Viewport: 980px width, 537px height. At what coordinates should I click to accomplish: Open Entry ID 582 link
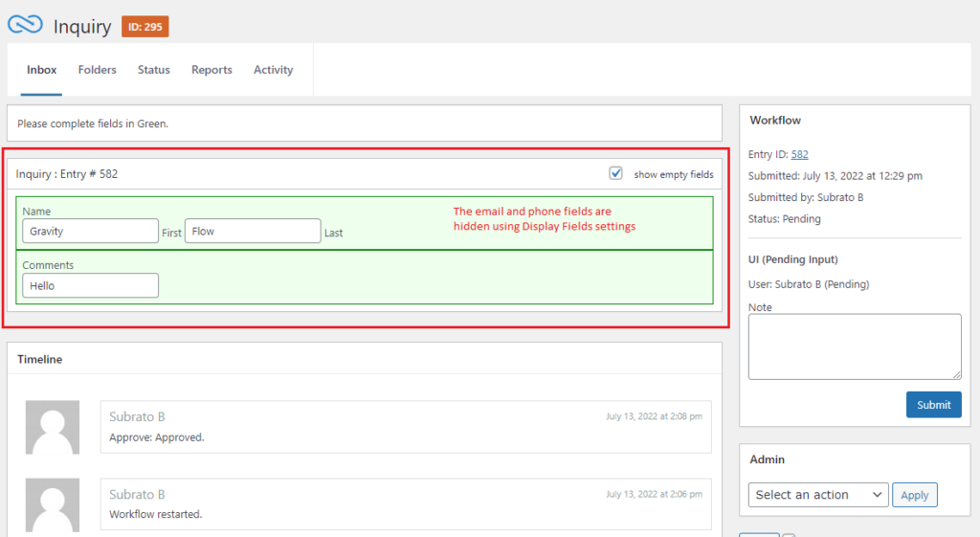(x=799, y=154)
